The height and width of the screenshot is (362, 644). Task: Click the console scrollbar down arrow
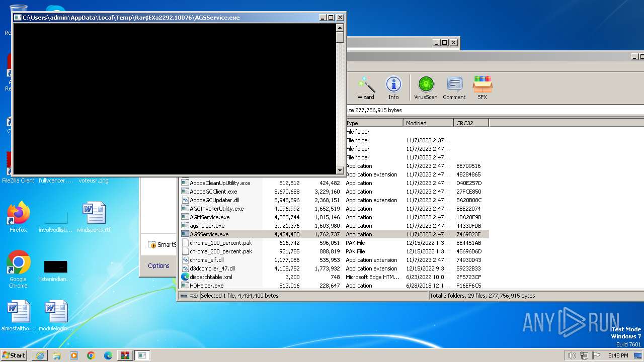pyautogui.click(x=340, y=170)
